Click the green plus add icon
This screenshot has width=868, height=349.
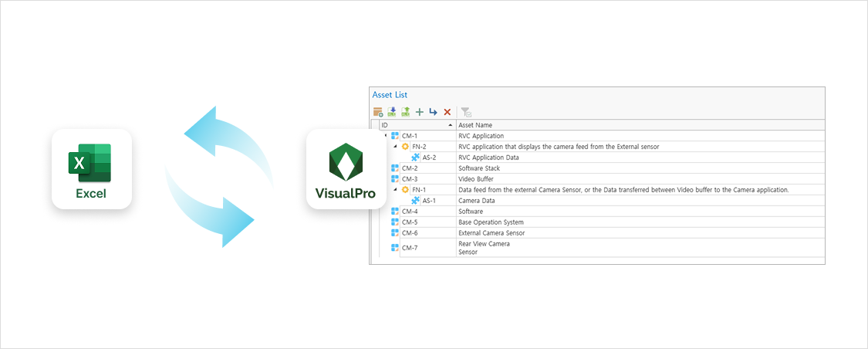click(x=420, y=112)
